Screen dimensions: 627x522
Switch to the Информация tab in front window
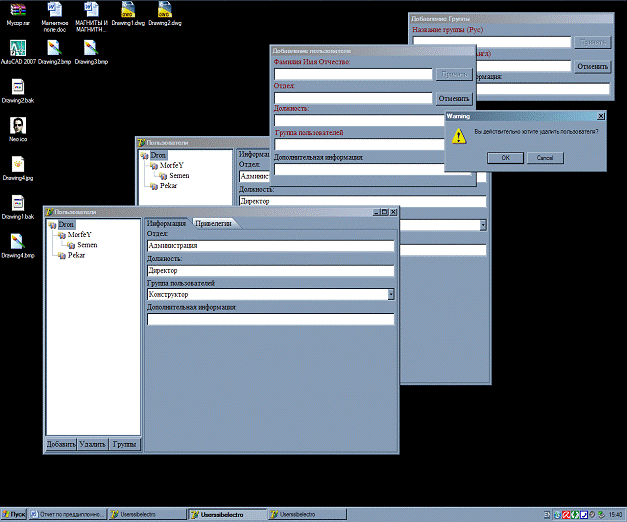(167, 224)
